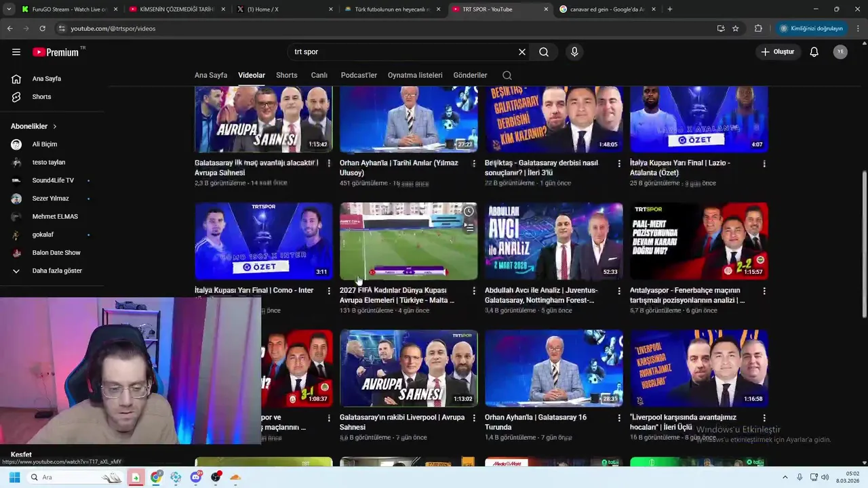868x488 pixels.
Task: Play the Paal-Mert pozisyonunda thumbnail
Action: [699, 241]
